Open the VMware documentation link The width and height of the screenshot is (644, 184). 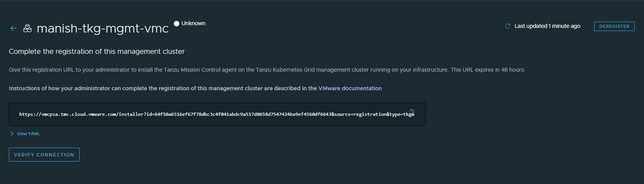coord(350,88)
